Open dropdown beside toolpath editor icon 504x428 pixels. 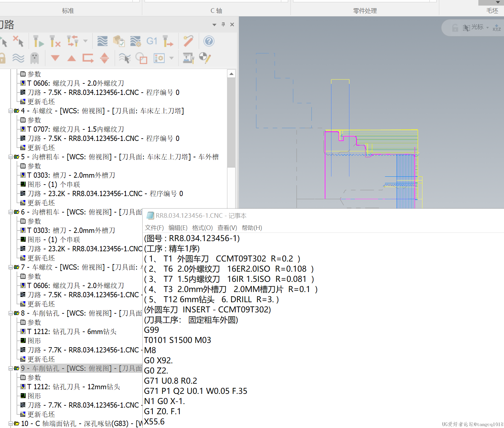coord(85,41)
